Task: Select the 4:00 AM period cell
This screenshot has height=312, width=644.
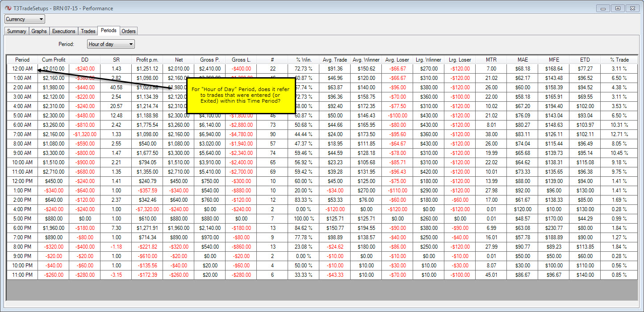Action: [22, 106]
